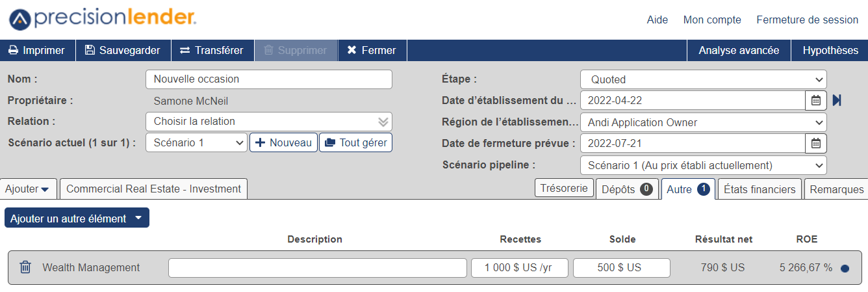This screenshot has height=292, width=868.
Task: Click the Wealth Management label
Action: (91, 267)
